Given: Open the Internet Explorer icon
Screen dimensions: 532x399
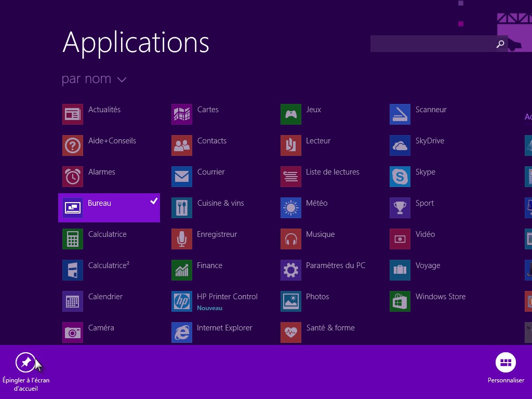Looking at the screenshot, I should [x=181, y=332].
